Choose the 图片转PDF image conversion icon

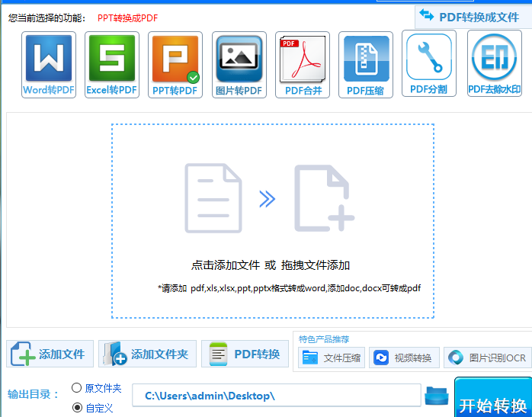click(239, 65)
